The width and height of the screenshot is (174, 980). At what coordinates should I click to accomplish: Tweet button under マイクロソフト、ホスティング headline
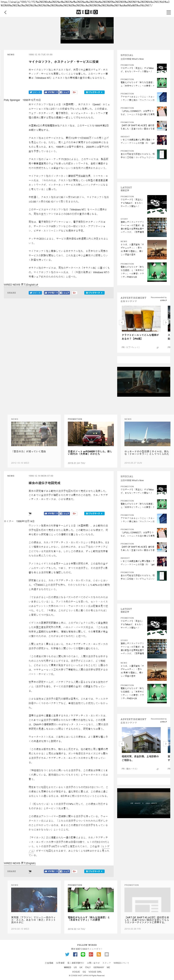click(x=35, y=92)
